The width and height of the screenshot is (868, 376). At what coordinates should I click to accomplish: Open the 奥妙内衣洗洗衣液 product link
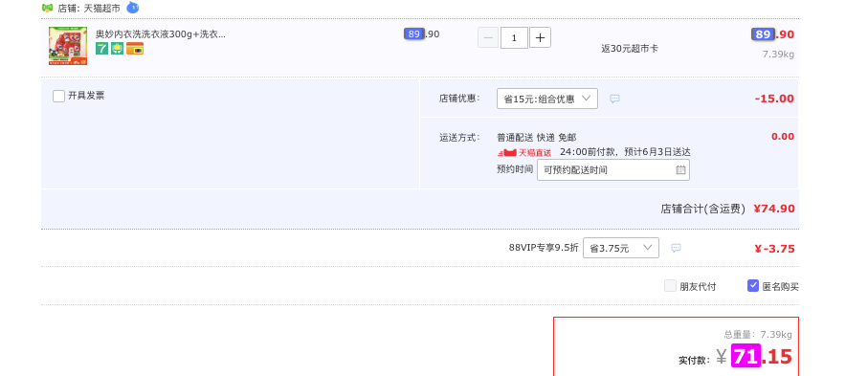click(x=161, y=34)
